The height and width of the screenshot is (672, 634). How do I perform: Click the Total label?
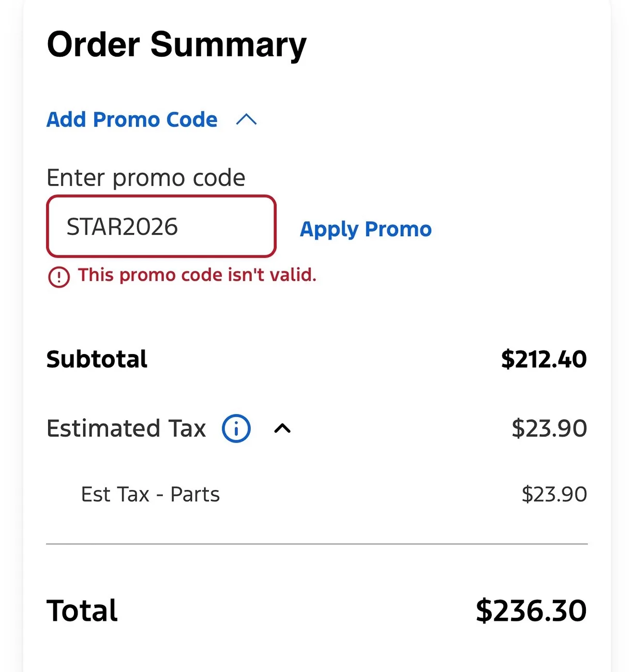pos(82,610)
